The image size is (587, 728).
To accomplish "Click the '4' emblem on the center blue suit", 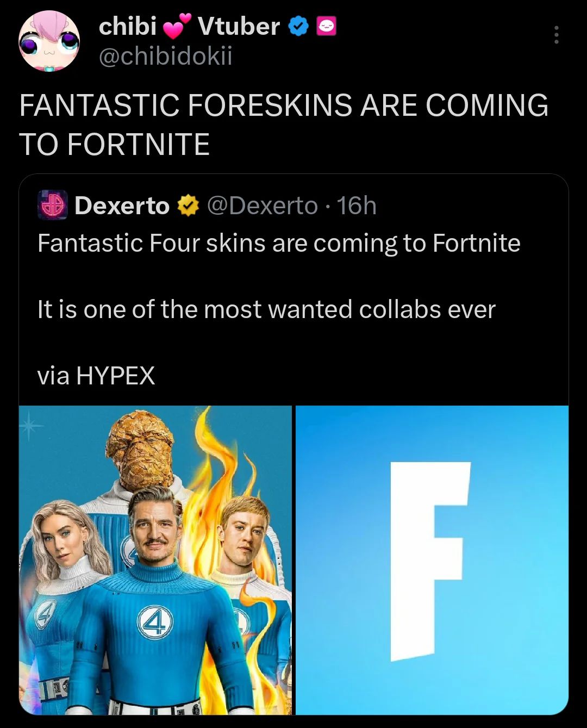I will (155, 621).
